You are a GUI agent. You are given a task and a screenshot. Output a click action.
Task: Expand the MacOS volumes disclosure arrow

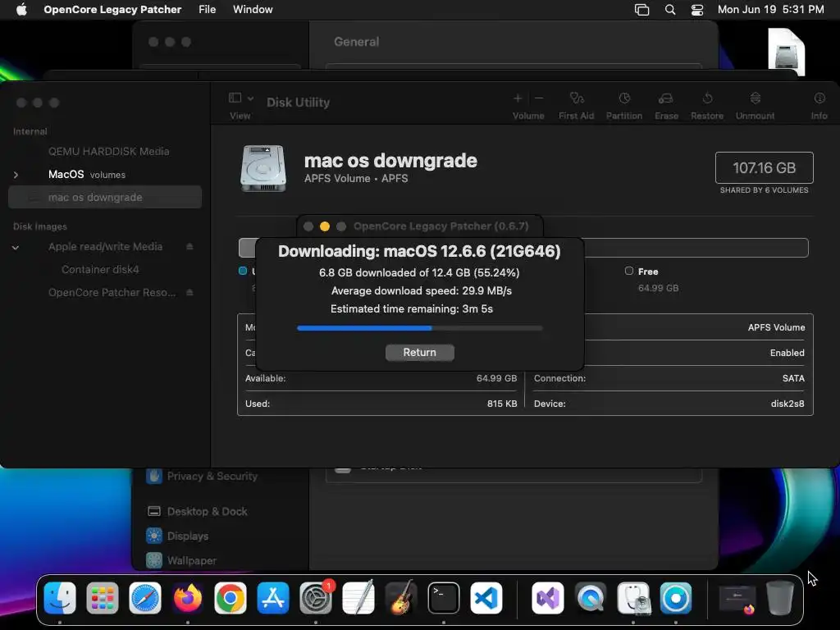16,175
